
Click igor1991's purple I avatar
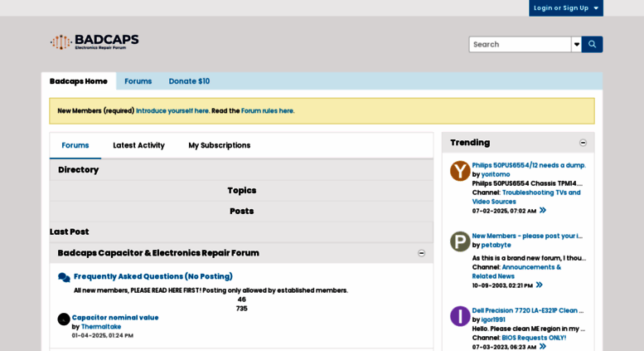[x=460, y=316]
